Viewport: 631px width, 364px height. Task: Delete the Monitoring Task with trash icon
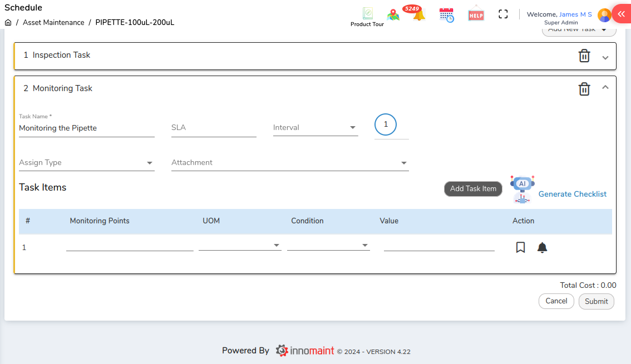pyautogui.click(x=584, y=89)
